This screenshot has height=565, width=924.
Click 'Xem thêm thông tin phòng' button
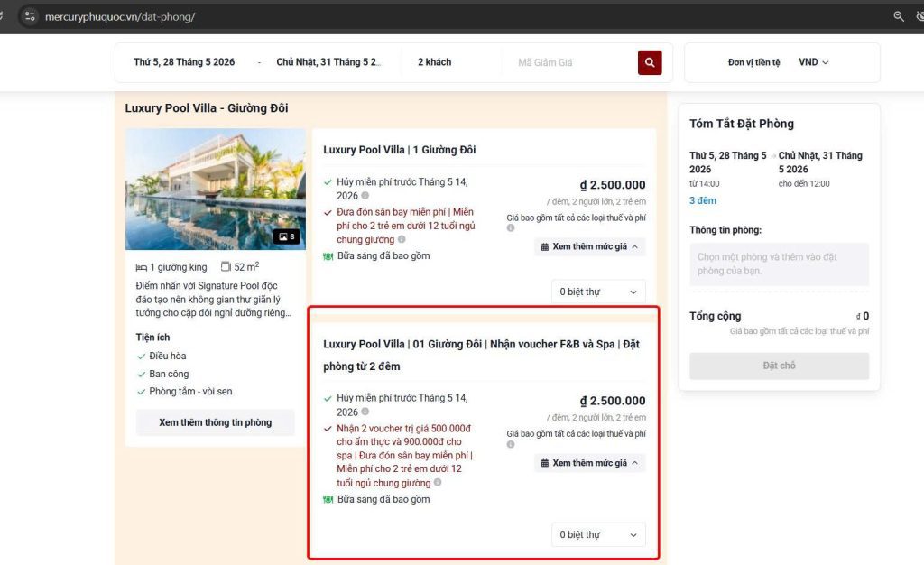pos(215,422)
